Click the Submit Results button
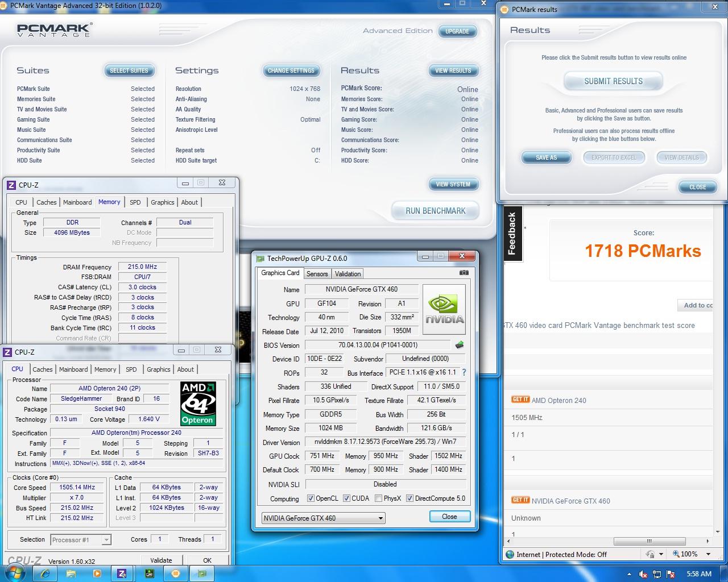 click(613, 81)
